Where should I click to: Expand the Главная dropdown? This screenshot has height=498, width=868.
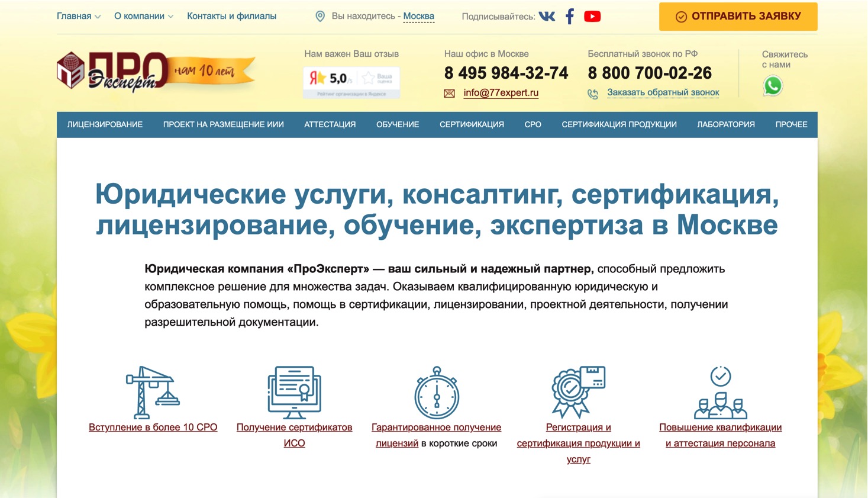tap(75, 16)
